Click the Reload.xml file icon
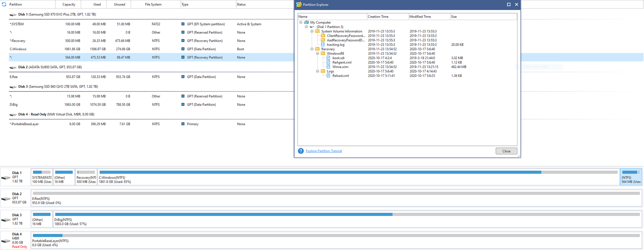The width and height of the screenshot is (644, 252). point(328,76)
